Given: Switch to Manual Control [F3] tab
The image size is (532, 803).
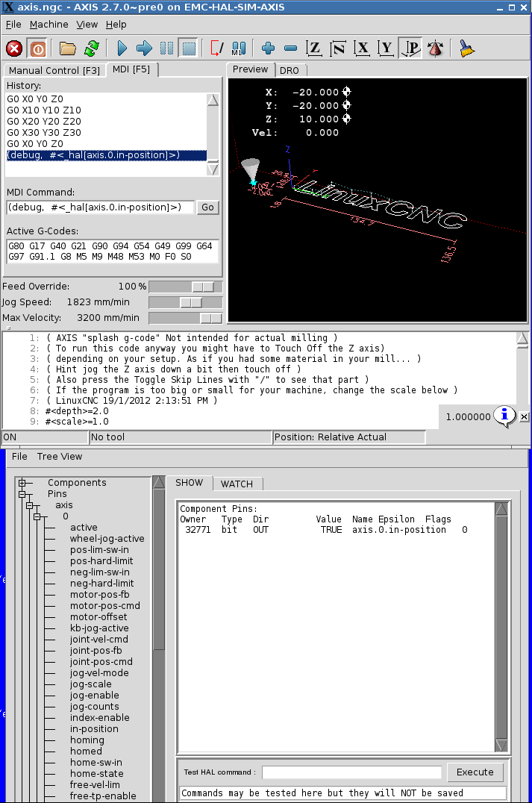Looking at the screenshot, I should click(54, 70).
